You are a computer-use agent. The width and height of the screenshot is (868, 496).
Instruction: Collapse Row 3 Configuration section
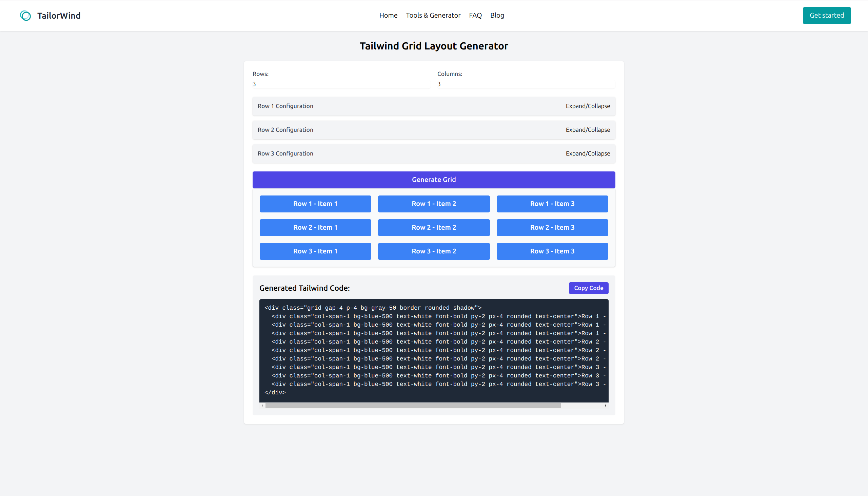pos(587,153)
